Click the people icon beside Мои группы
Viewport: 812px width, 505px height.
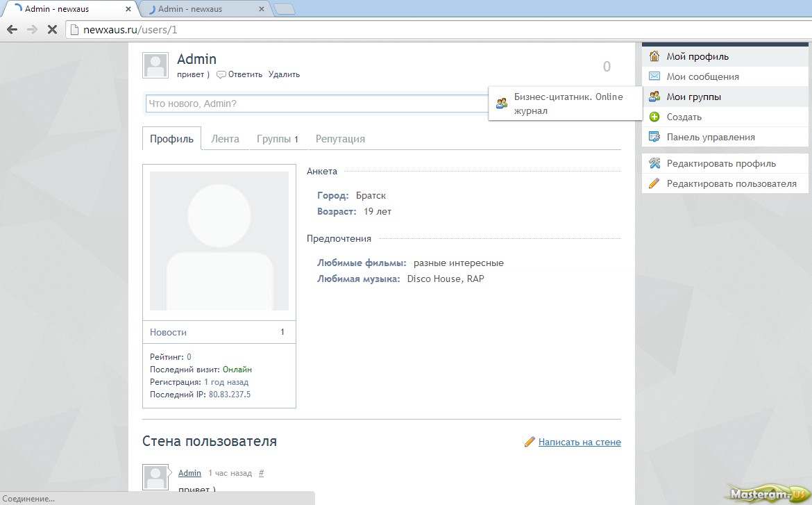point(654,97)
